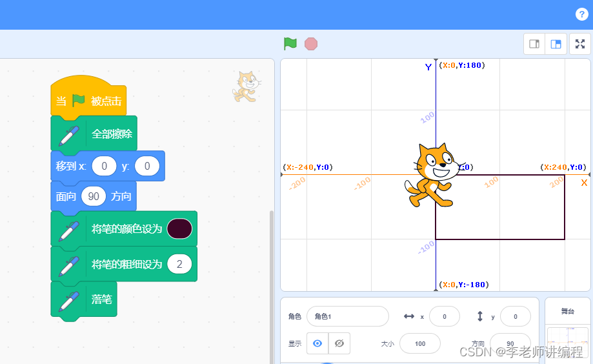Open the pen color swatch picker
Viewport: 593px width, 364px height.
point(179,228)
